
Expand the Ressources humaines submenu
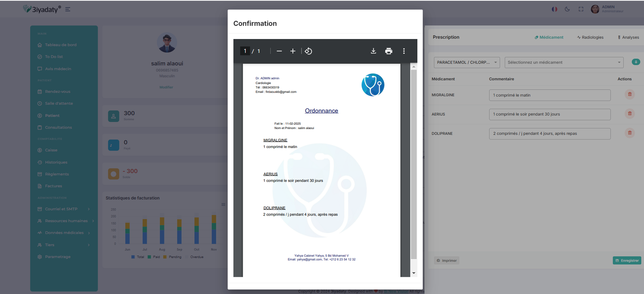click(66, 221)
